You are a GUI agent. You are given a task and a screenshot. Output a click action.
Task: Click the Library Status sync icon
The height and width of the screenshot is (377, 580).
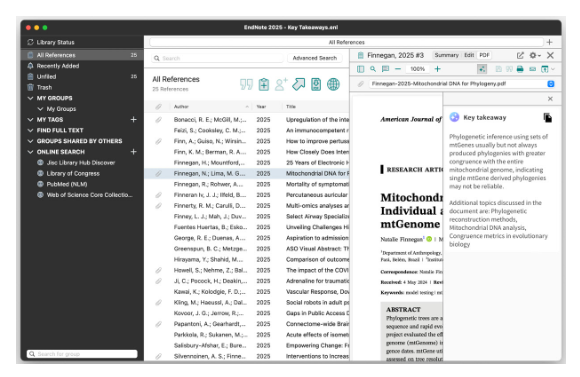30,42
